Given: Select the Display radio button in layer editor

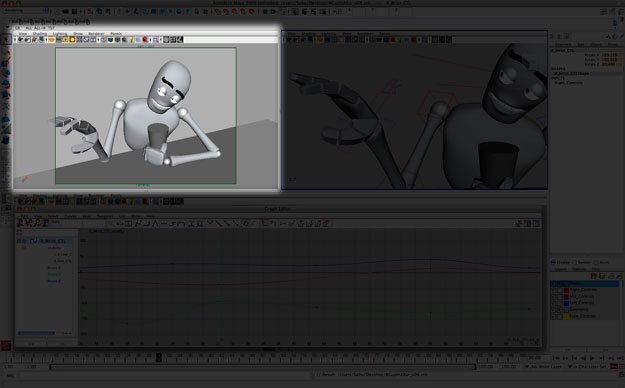Looking at the screenshot, I should click(x=553, y=262).
